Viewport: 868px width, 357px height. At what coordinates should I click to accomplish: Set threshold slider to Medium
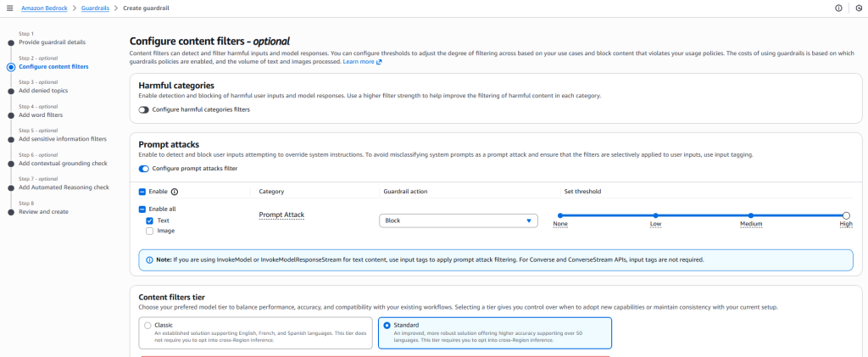tap(750, 215)
